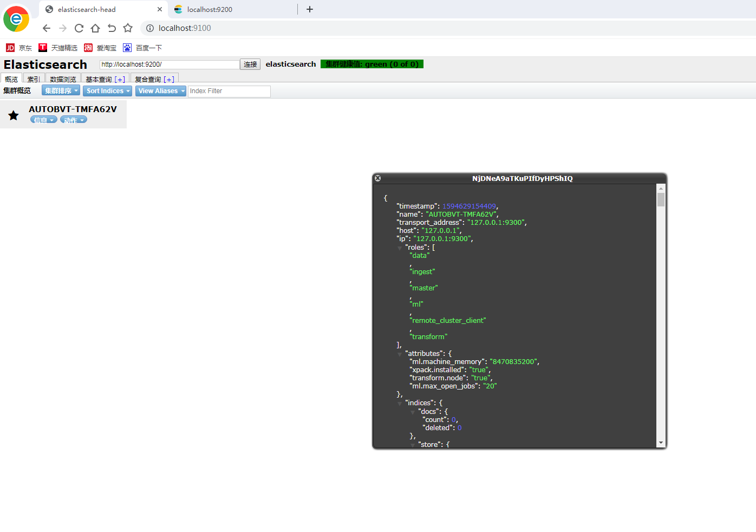Click the Elasticsearch header title
Screen dimensions: 756x532
(45, 64)
